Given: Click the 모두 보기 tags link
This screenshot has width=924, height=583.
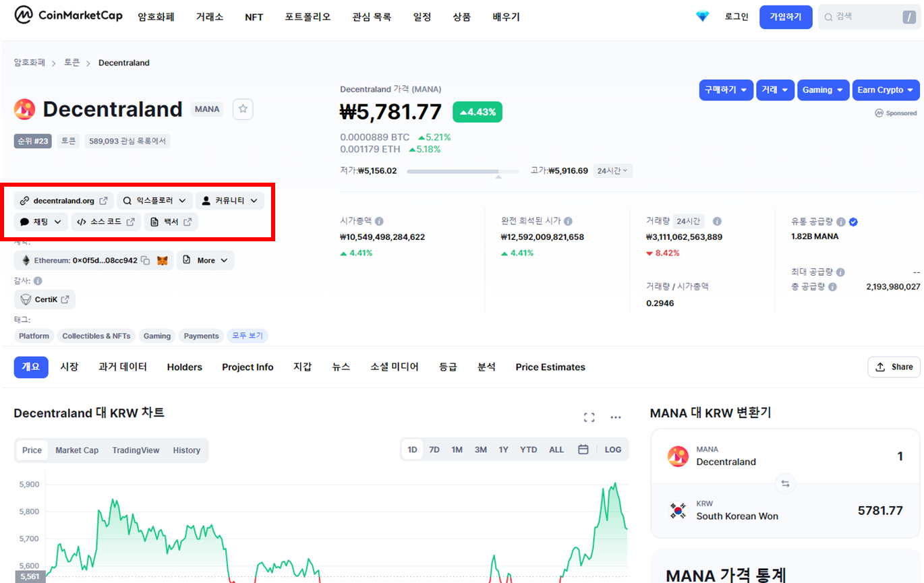Looking at the screenshot, I should [248, 336].
